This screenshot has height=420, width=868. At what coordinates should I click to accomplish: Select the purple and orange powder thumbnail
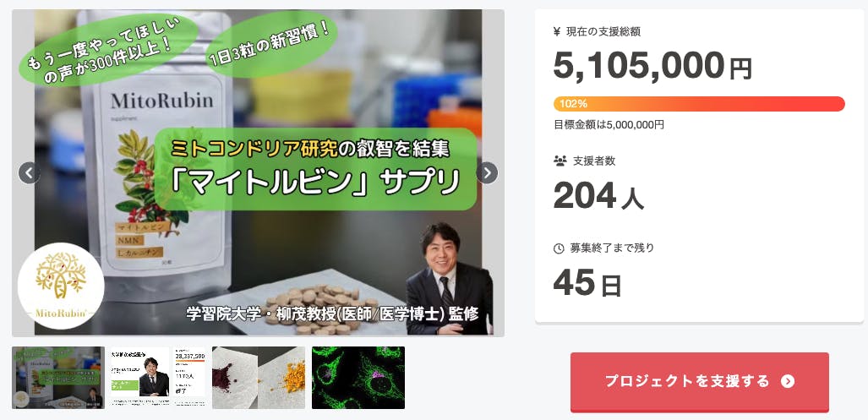(259, 378)
